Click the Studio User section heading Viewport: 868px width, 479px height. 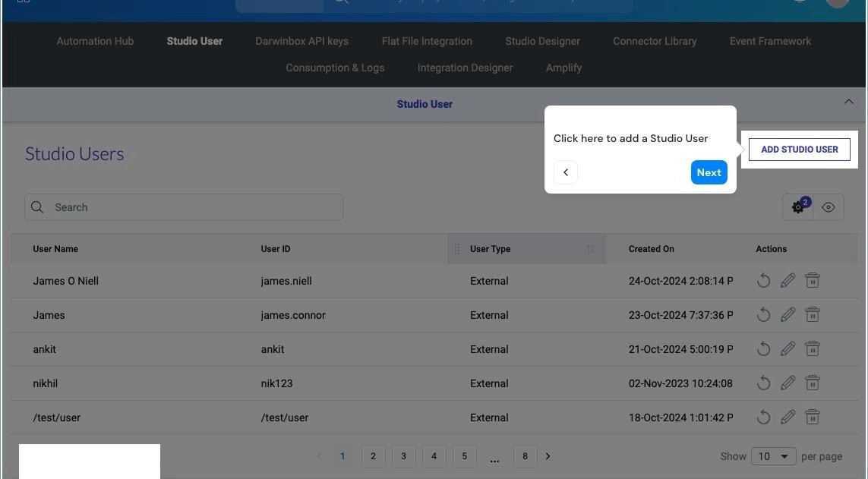425,104
